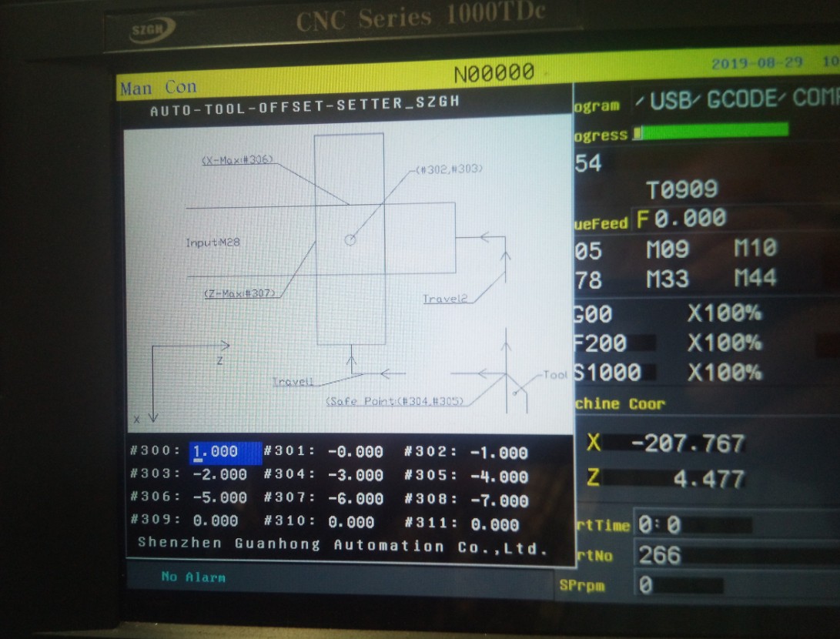The height and width of the screenshot is (639, 840).
Task: Click the date 2019-08-29
Action: pyautogui.click(x=757, y=63)
